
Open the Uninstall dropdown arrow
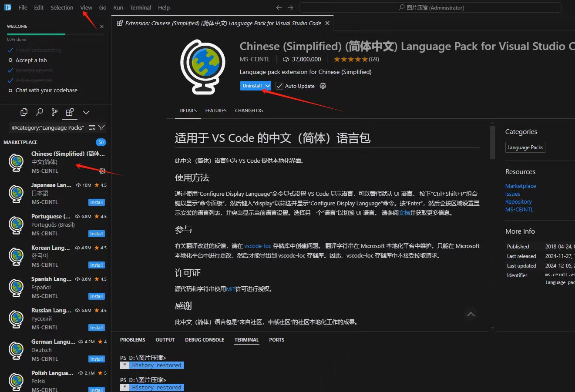point(268,86)
